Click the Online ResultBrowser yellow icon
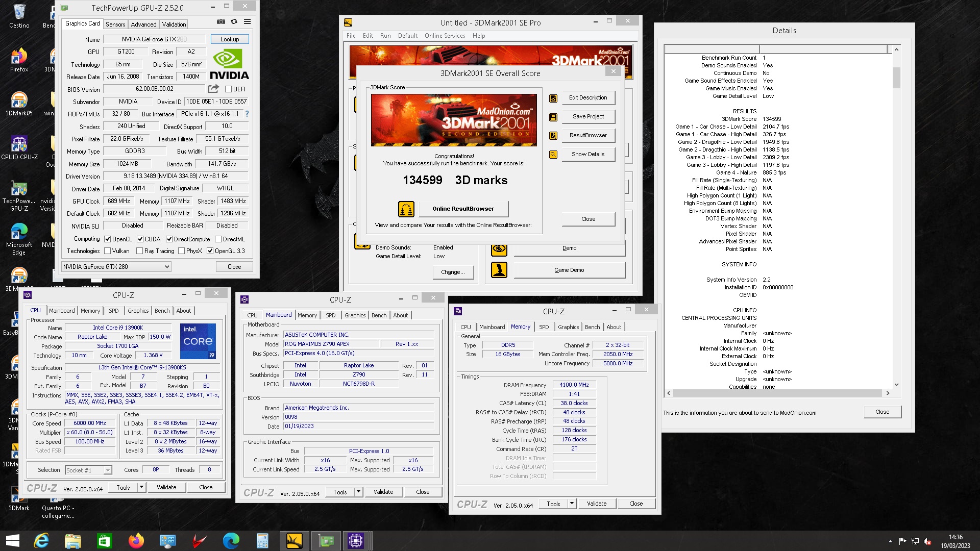 406,209
